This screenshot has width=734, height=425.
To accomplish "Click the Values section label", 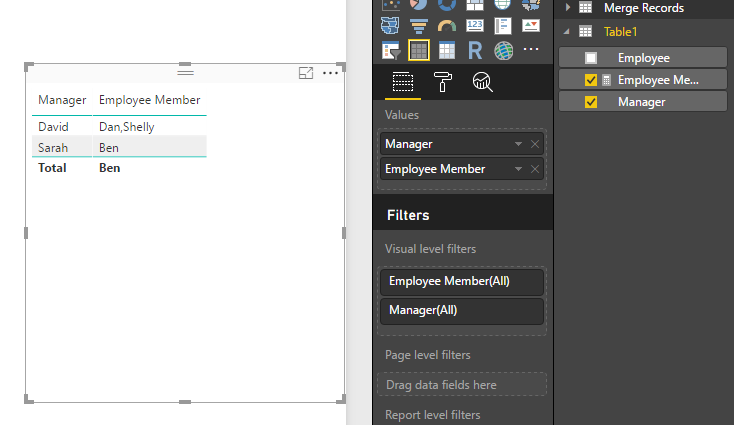I will tap(402, 115).
